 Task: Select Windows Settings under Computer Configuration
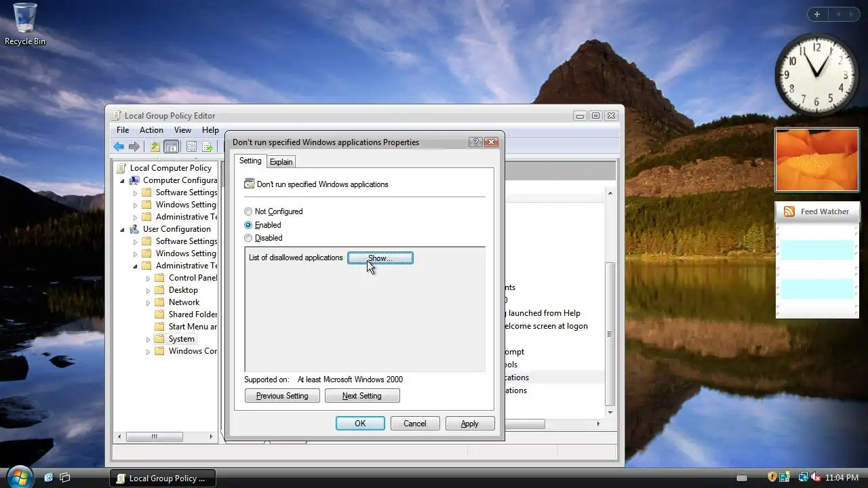(186, 205)
